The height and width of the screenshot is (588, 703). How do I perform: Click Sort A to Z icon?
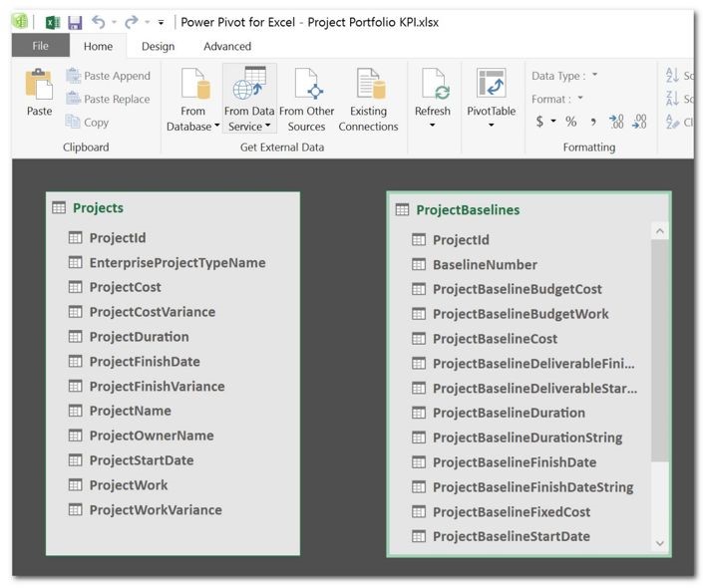(x=672, y=76)
